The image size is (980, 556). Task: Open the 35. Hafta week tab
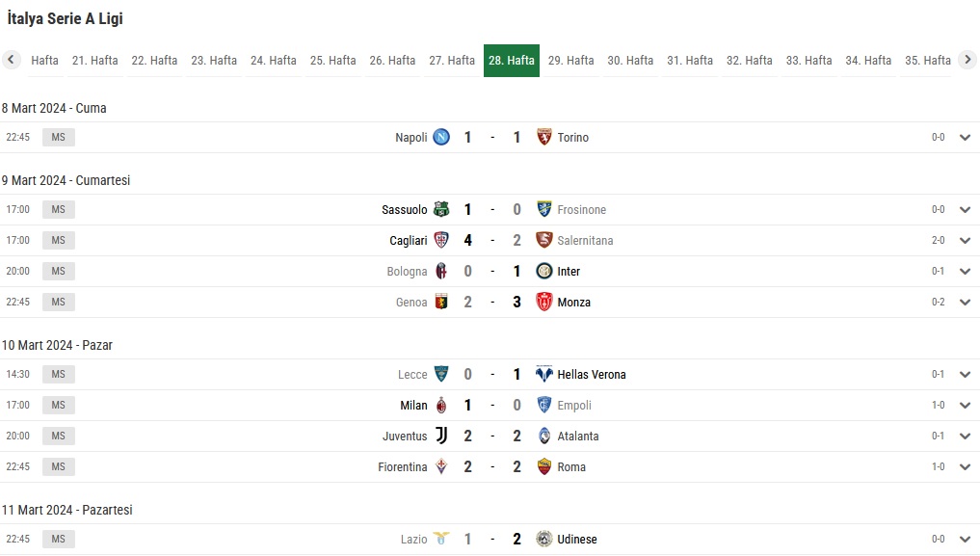point(928,61)
